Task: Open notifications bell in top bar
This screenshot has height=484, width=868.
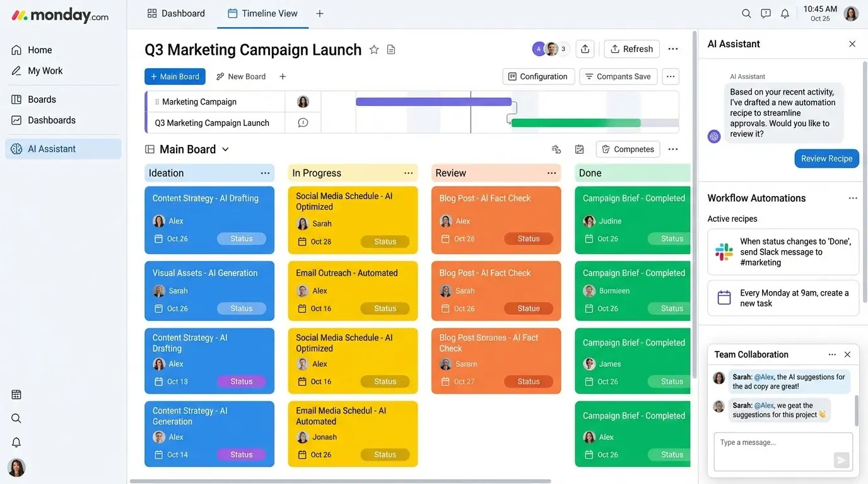Action: [785, 13]
